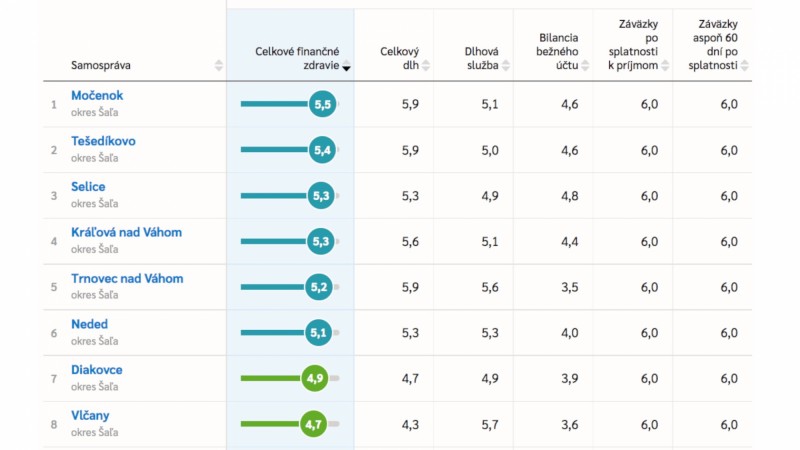Click the Samospráva column header text

click(101, 65)
